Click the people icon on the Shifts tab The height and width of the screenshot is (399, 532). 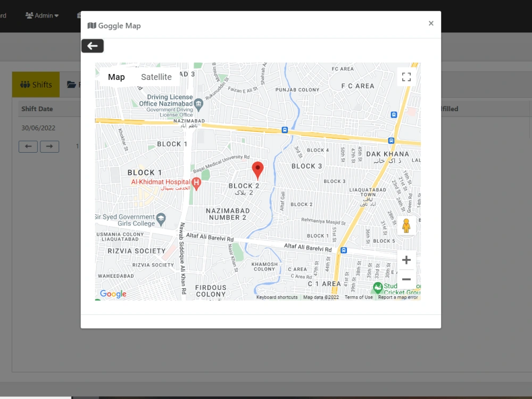(x=23, y=84)
